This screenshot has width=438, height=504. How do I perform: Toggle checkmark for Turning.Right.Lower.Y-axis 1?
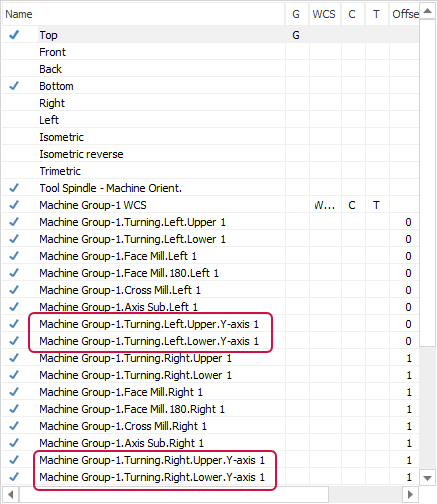[x=14, y=477]
